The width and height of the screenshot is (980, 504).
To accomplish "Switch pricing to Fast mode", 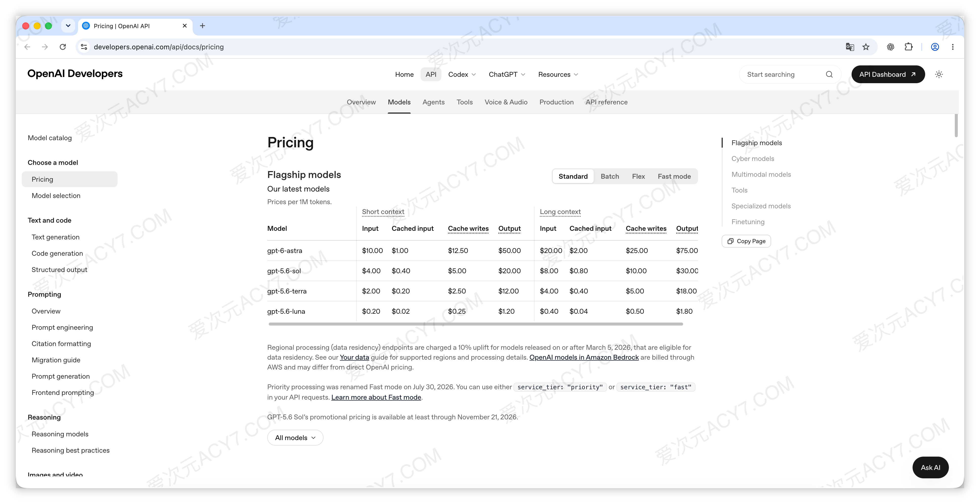I will (674, 176).
